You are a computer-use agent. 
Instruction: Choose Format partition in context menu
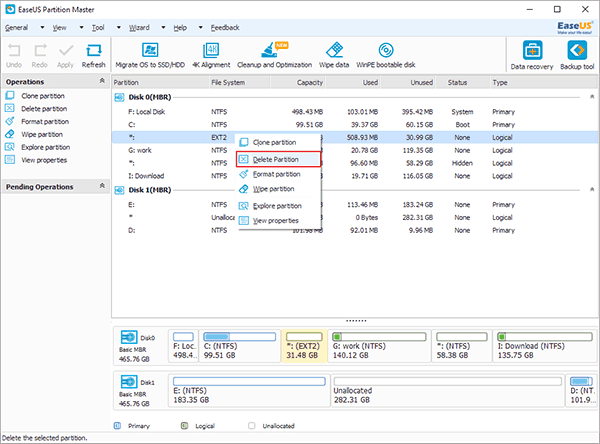277,174
